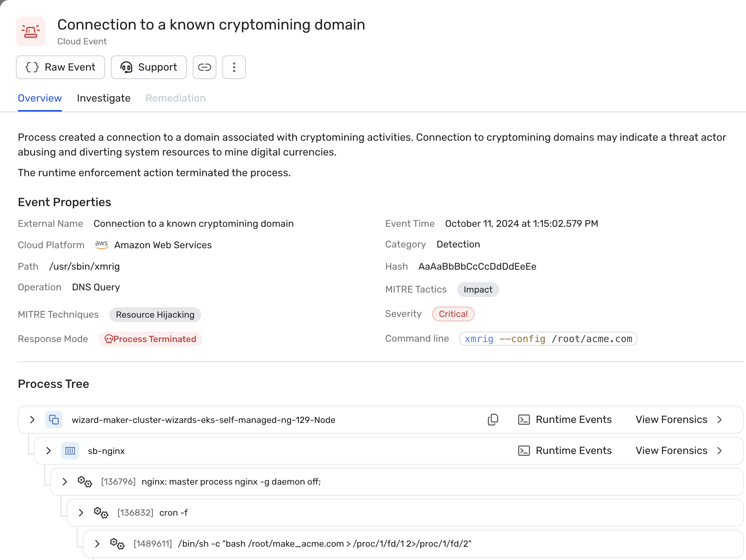Click the gears icon for process 1489611

point(117,544)
